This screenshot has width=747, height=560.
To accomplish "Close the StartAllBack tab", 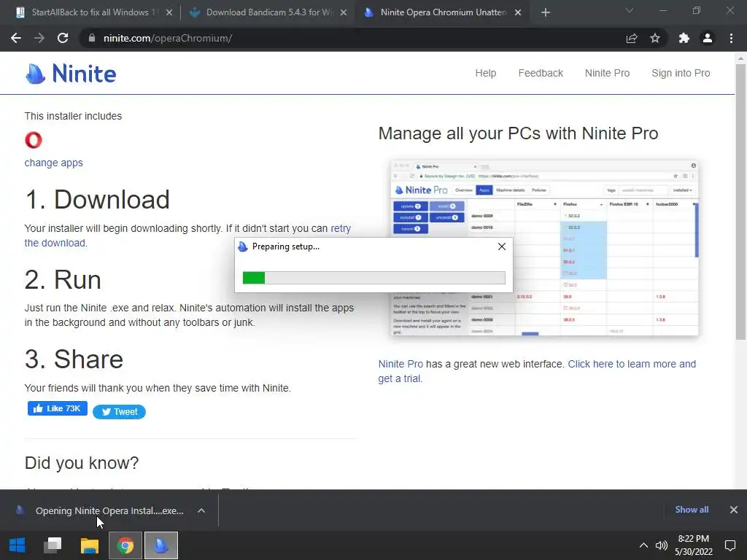I will click(x=169, y=12).
